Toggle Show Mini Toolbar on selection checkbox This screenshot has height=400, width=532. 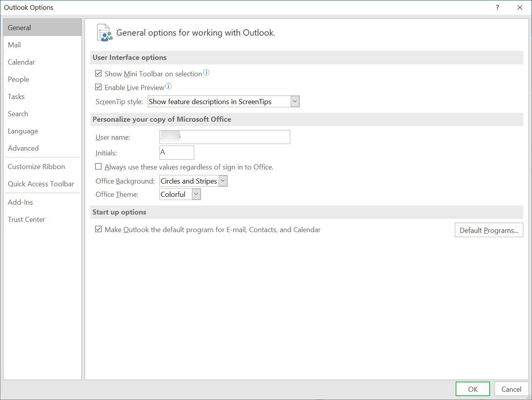[98, 73]
